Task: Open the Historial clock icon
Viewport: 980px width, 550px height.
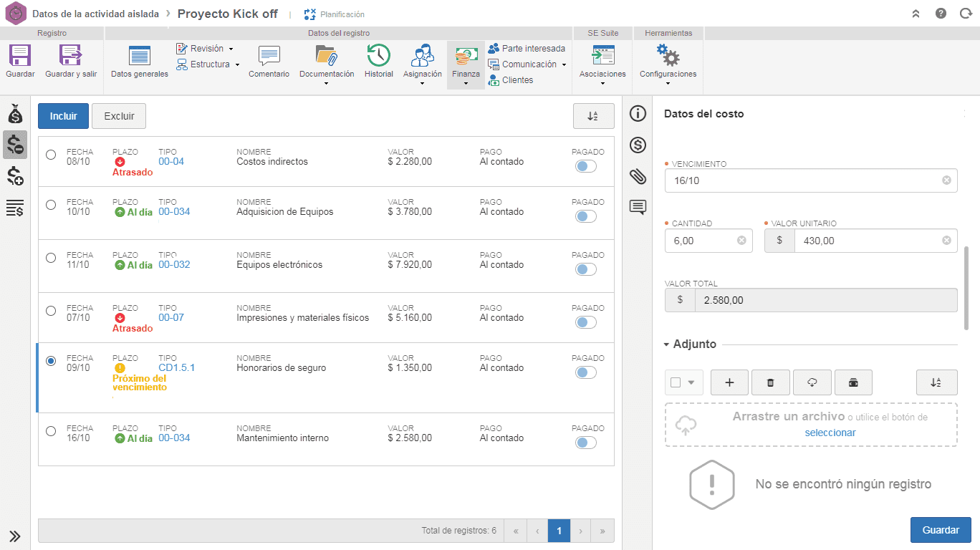Action: click(378, 56)
